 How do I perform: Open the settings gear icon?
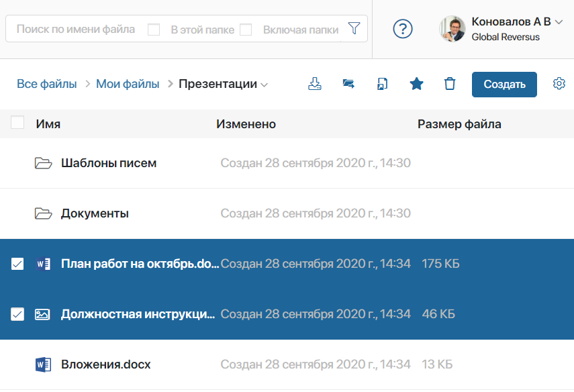[x=559, y=83]
